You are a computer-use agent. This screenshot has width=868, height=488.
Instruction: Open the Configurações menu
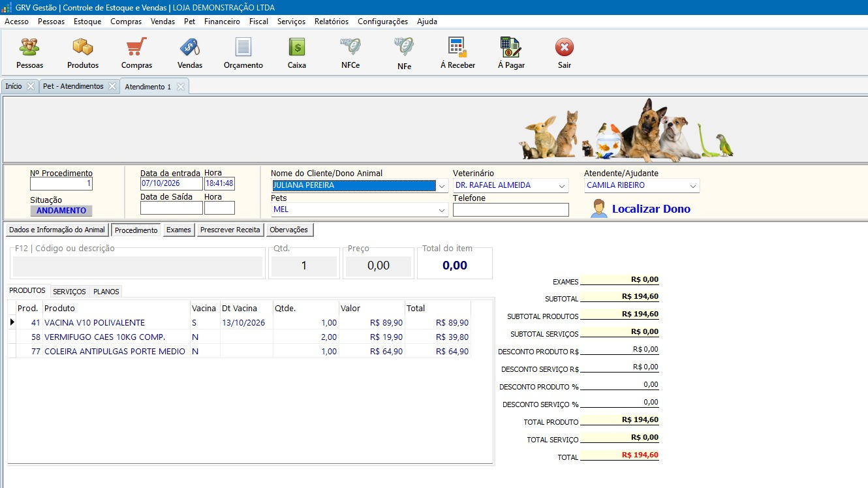pyautogui.click(x=382, y=22)
